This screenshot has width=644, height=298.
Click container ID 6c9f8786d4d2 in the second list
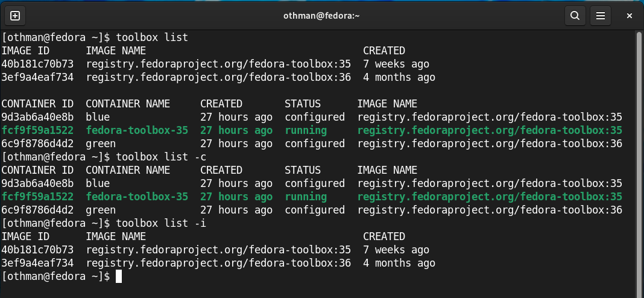coord(37,210)
